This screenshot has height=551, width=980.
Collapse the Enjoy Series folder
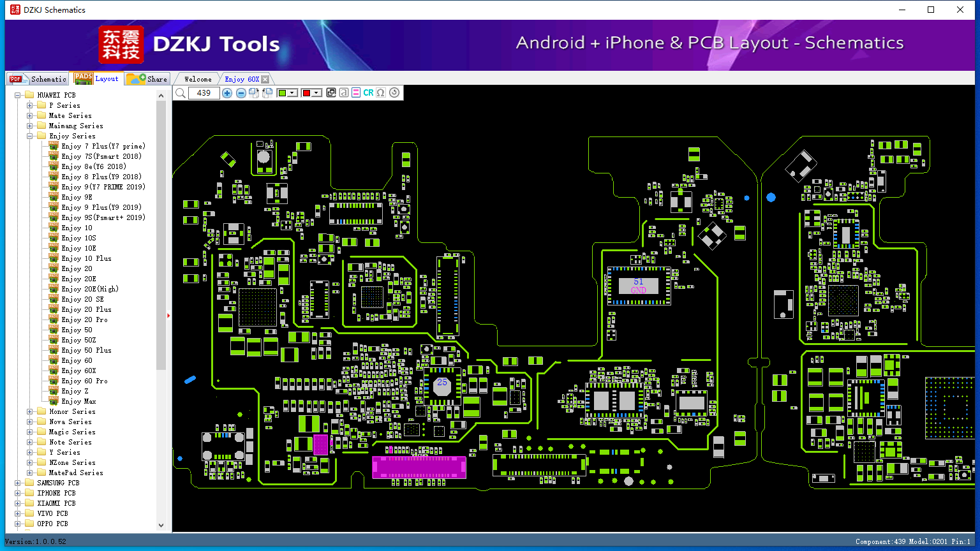point(29,136)
